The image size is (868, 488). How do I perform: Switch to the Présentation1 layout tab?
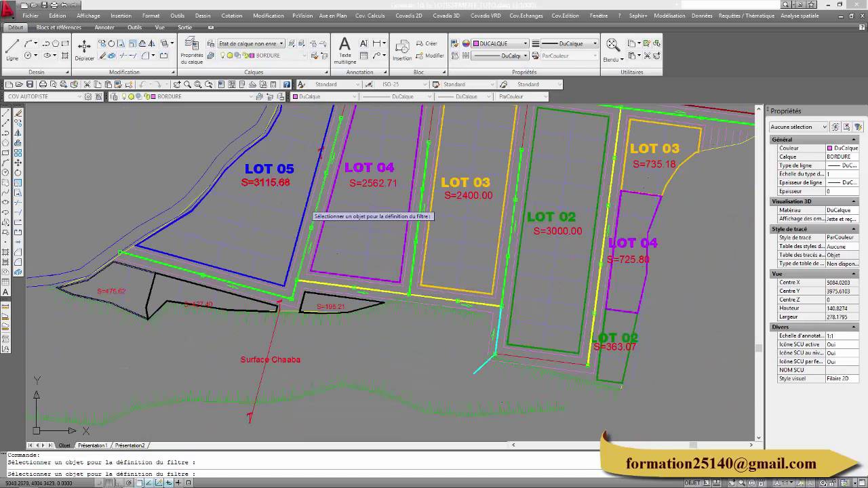(92, 445)
